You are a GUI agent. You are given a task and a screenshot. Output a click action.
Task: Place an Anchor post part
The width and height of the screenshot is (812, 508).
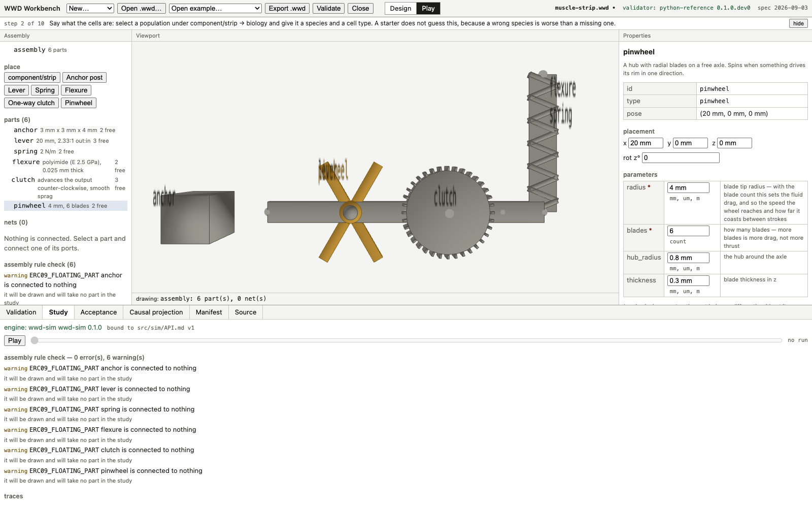point(84,77)
